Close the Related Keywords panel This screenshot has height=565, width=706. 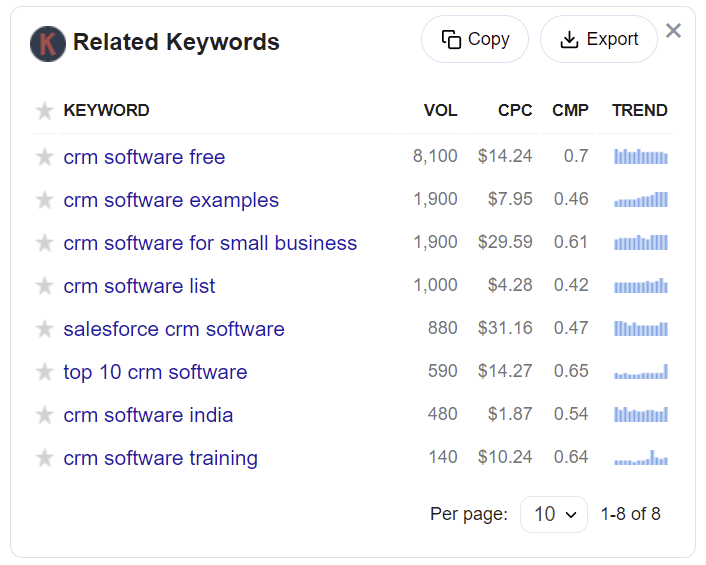(673, 31)
